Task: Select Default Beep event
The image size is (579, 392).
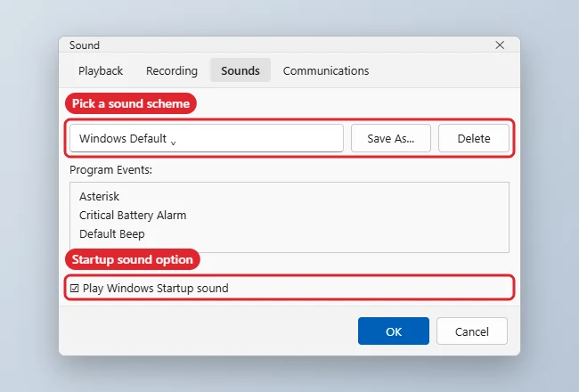Action: coord(112,234)
